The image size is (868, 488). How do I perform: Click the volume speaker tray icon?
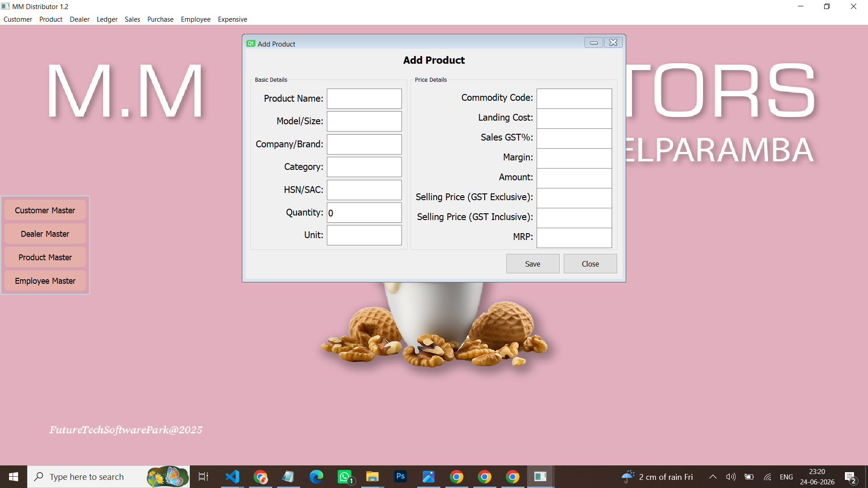[x=731, y=477]
